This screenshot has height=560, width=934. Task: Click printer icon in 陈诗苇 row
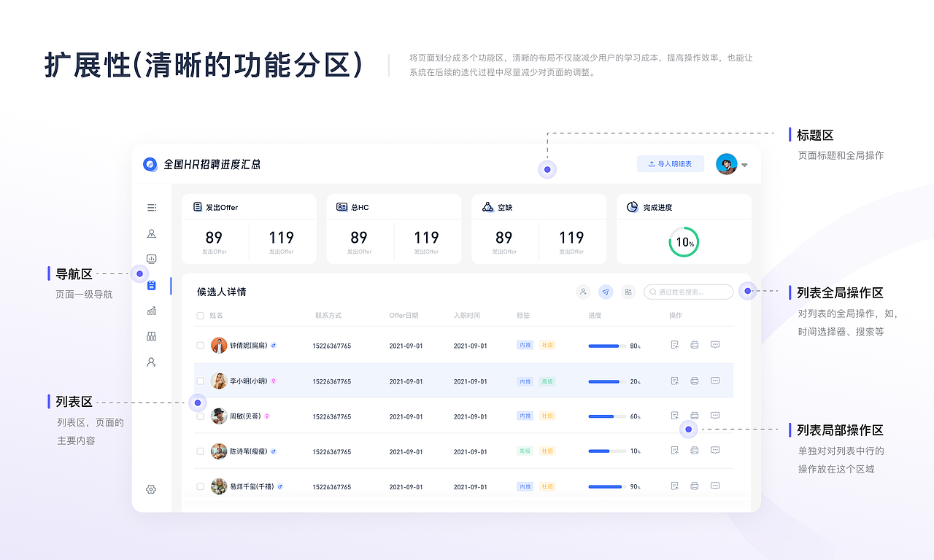point(695,451)
